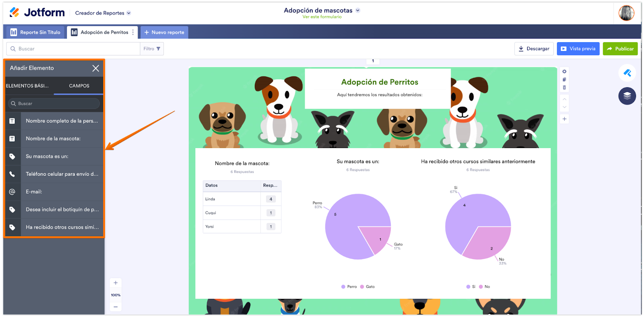Image resolution: width=644 pixels, height=317 pixels.
Task: Add a new page with the plus icon
Action: tap(564, 119)
